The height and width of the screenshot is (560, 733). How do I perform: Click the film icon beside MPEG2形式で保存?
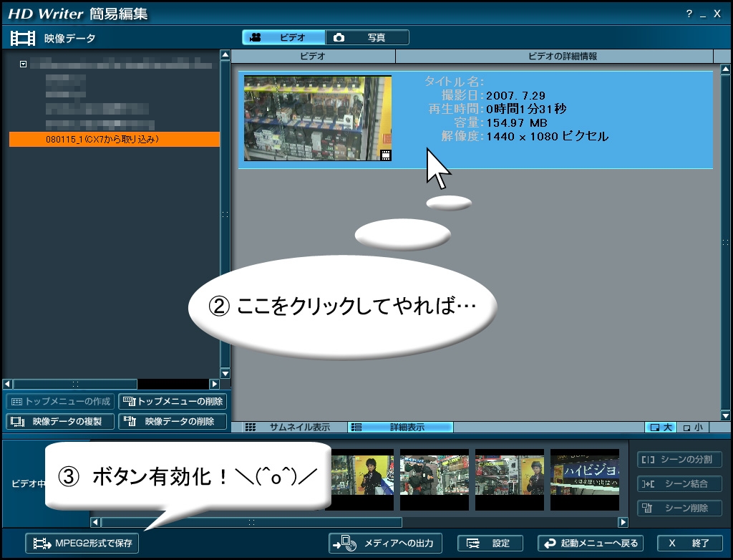tap(42, 543)
